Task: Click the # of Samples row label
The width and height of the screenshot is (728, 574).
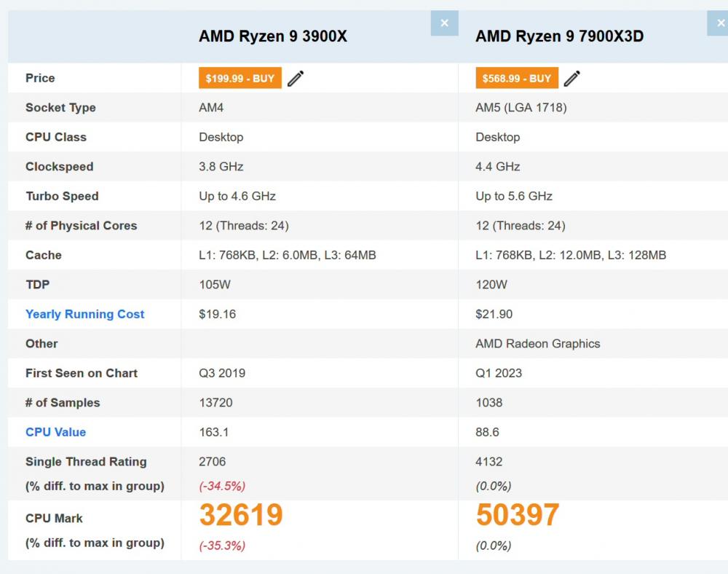Action: click(63, 403)
